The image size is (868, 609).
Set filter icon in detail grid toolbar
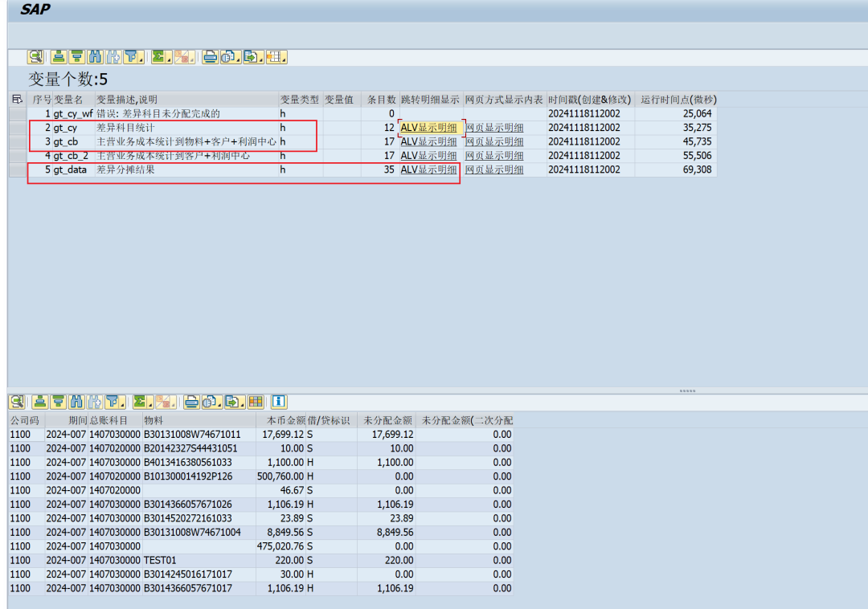(113, 402)
